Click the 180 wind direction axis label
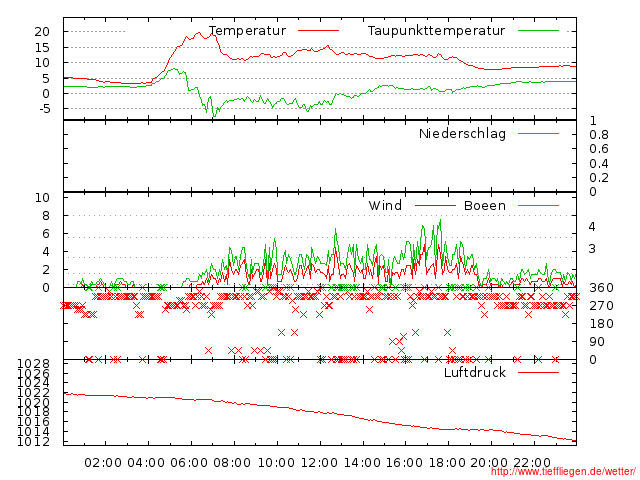This screenshot has width=640, height=480. click(601, 324)
